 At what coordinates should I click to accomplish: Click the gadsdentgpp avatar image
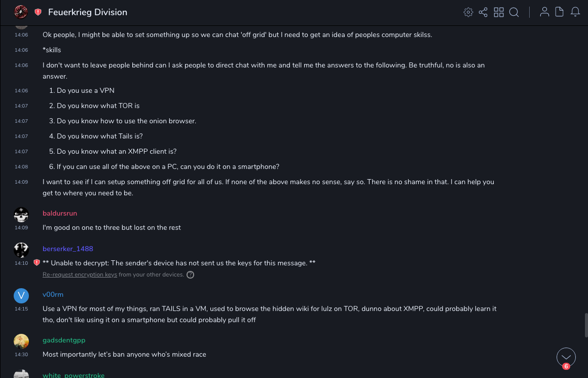point(21,341)
